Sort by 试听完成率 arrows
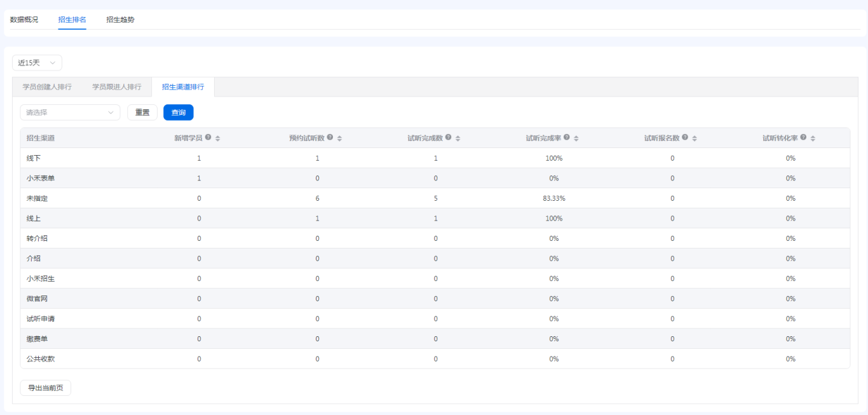The height and width of the screenshot is (415, 868). pyautogui.click(x=576, y=139)
